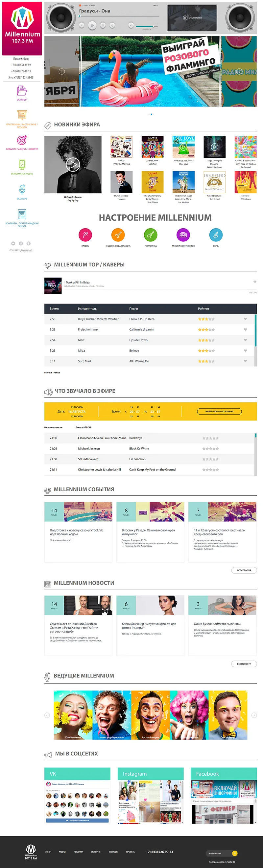Show previous hosts in Ведущие carousel
The image size is (263, 868).
47,715
